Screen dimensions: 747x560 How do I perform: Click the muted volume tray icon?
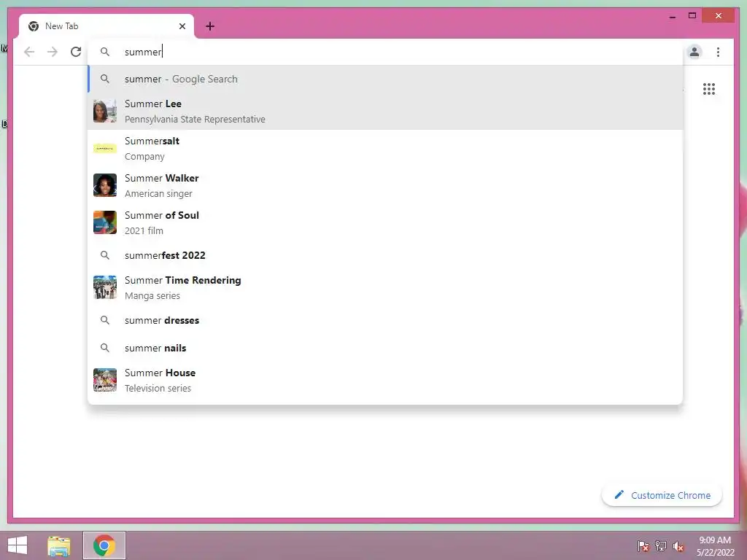point(678,545)
